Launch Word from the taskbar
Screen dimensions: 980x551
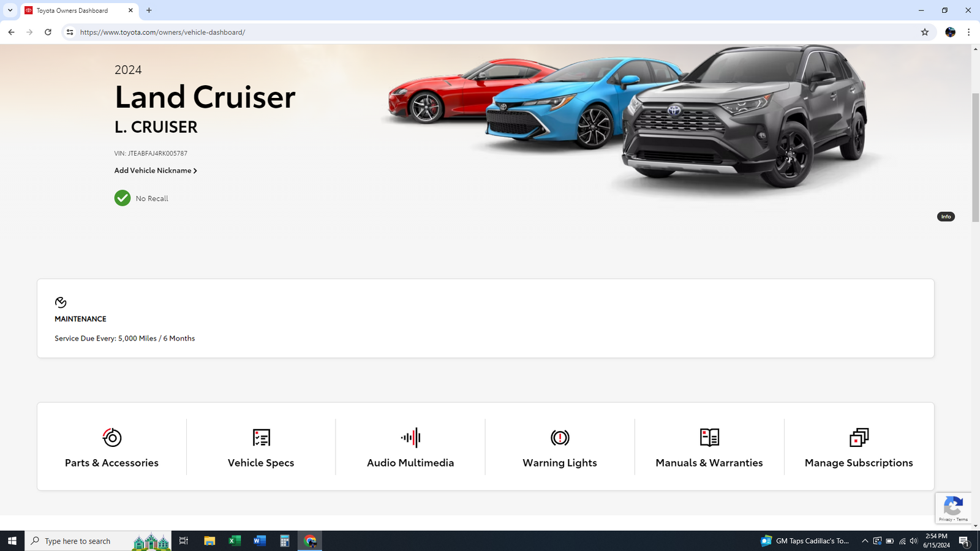pos(260,541)
